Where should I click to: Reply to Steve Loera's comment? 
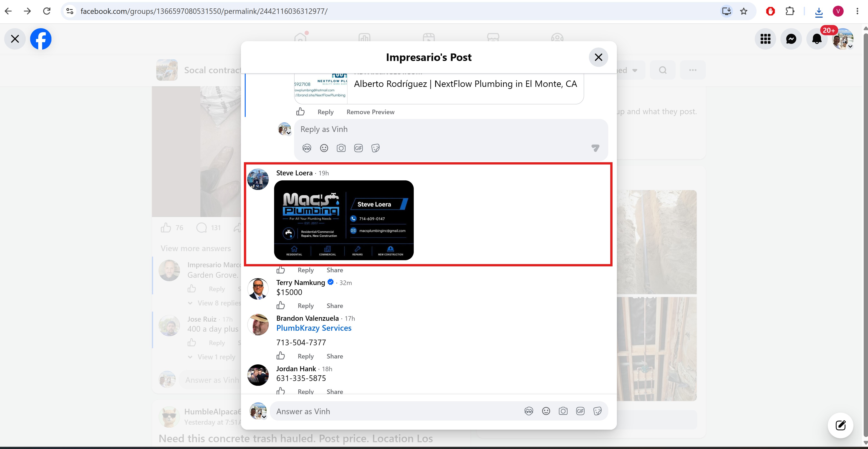[x=306, y=270]
